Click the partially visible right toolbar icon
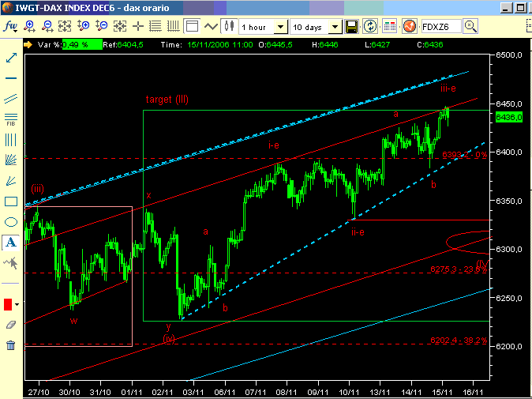This screenshot has width=532, height=399. pos(529,26)
